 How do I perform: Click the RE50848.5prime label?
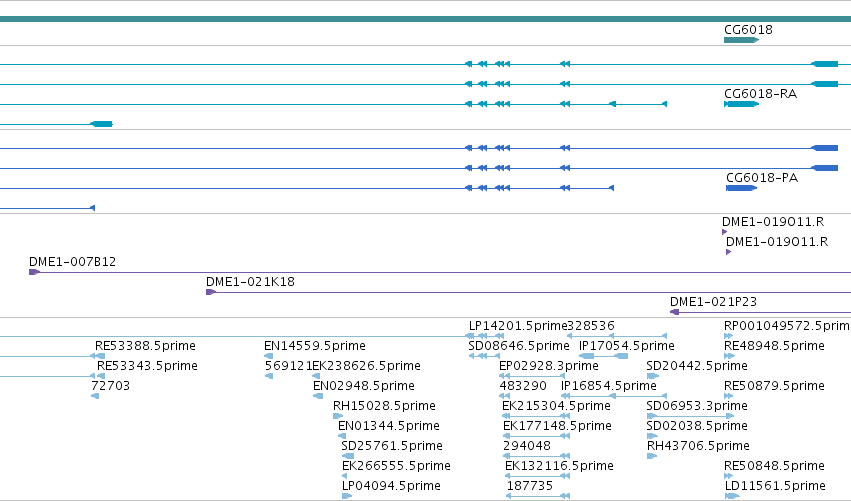(774, 466)
